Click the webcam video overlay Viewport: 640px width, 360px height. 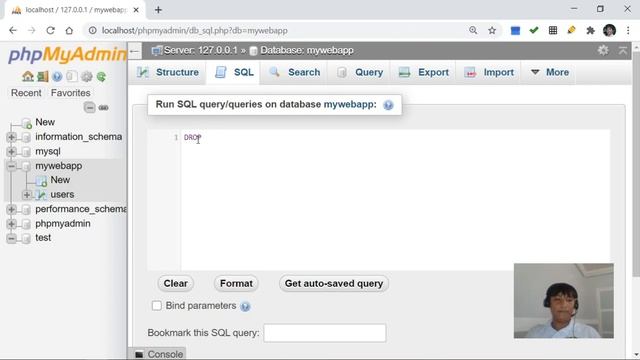pos(564,301)
